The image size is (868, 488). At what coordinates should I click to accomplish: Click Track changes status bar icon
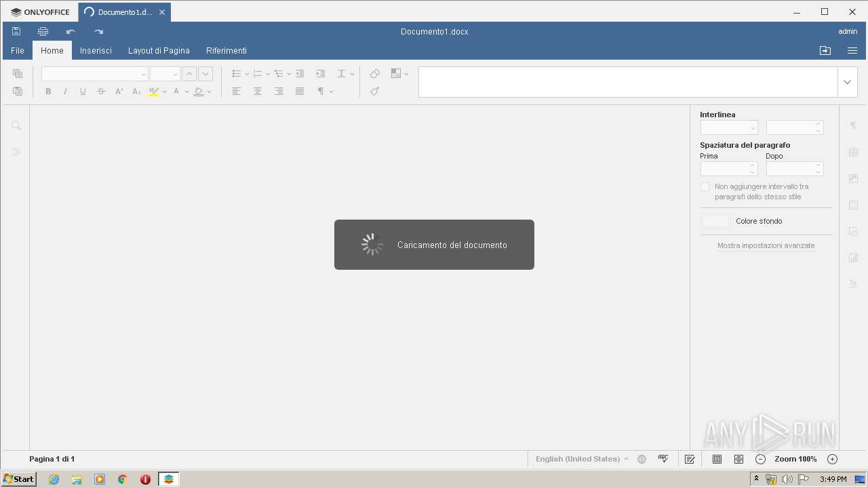(x=690, y=459)
